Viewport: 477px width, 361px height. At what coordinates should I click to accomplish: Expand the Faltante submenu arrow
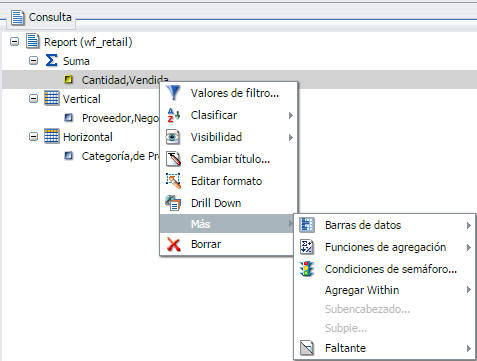click(469, 348)
